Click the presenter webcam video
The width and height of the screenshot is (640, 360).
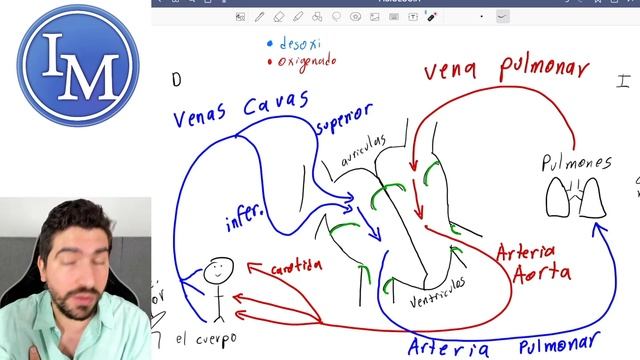(x=76, y=279)
